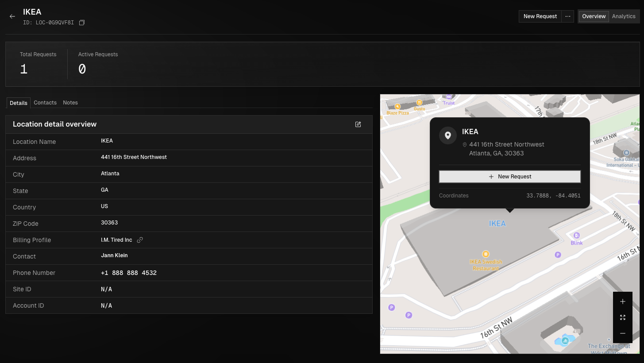Go back using the left arrow
Viewport: 644px width, 363px height.
click(12, 16)
